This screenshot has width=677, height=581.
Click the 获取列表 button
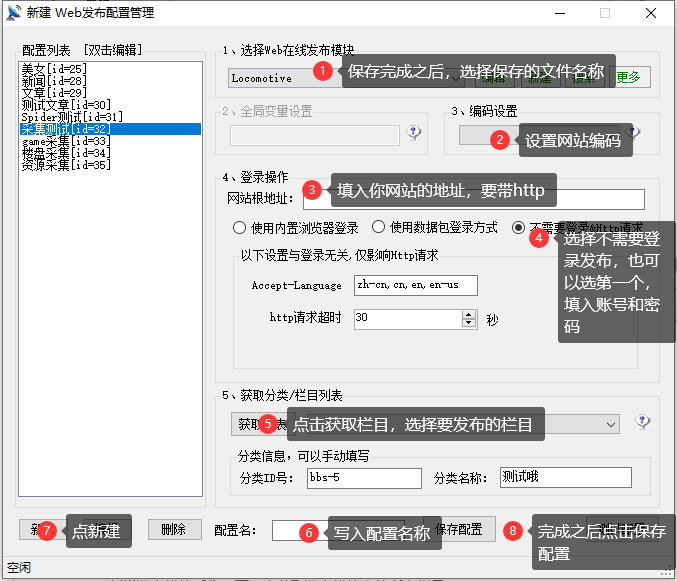[263, 424]
